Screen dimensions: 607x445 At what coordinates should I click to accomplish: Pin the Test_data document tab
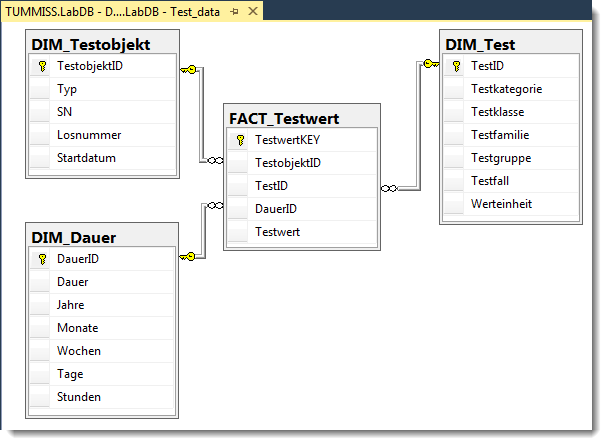(234, 12)
